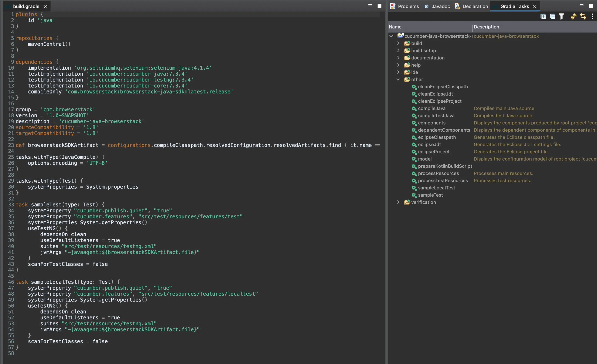This screenshot has height=364, width=597.
Task: Maximize the build.gradle editor
Action: tap(379, 6)
